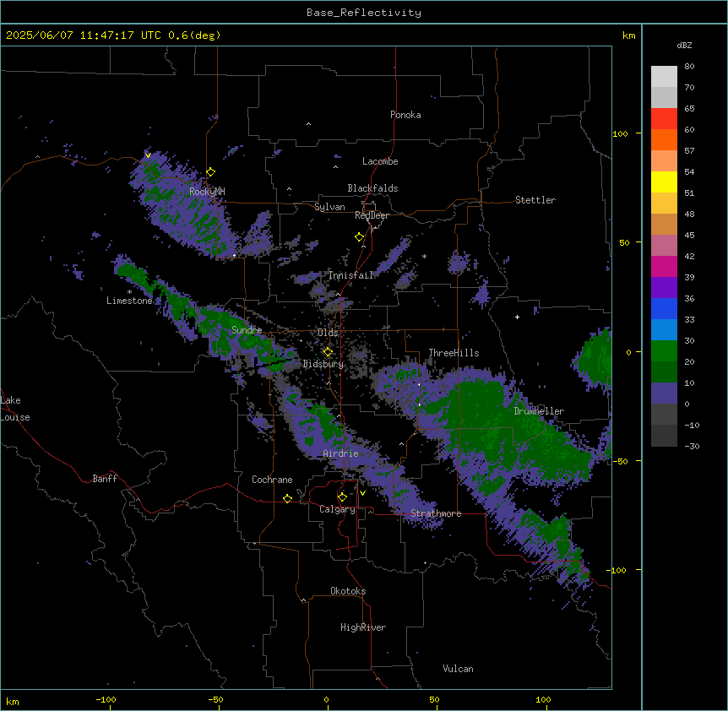Click the Okotoks label

pyautogui.click(x=348, y=591)
